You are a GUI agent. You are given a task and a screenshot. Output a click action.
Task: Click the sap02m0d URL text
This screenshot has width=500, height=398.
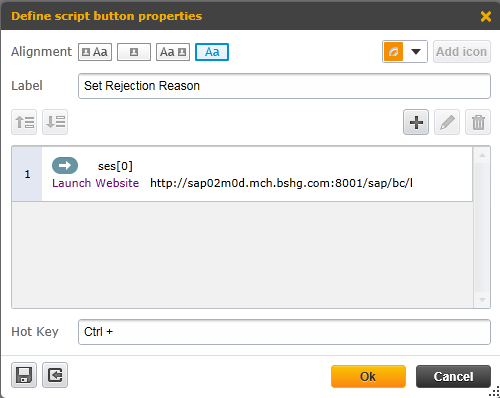[x=282, y=183]
